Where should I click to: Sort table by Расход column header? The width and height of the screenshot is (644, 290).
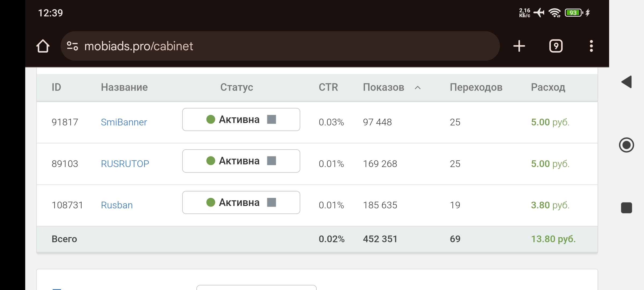(548, 88)
